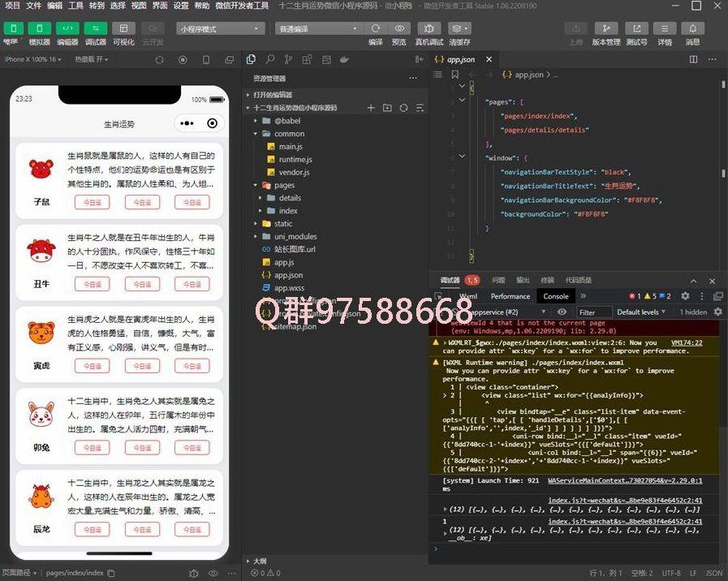Toggle the console live expression eye
The height and width of the screenshot is (581, 728).
562,312
